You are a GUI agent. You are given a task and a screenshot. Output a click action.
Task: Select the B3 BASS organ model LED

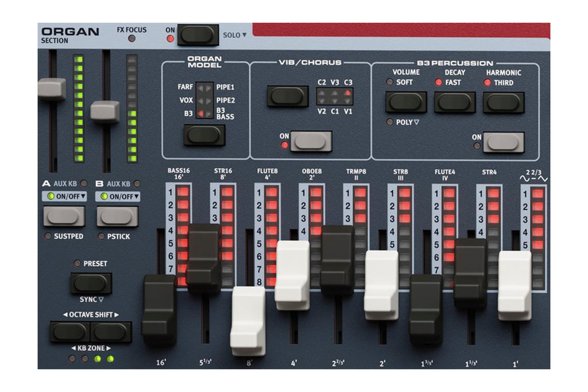pos(208,113)
